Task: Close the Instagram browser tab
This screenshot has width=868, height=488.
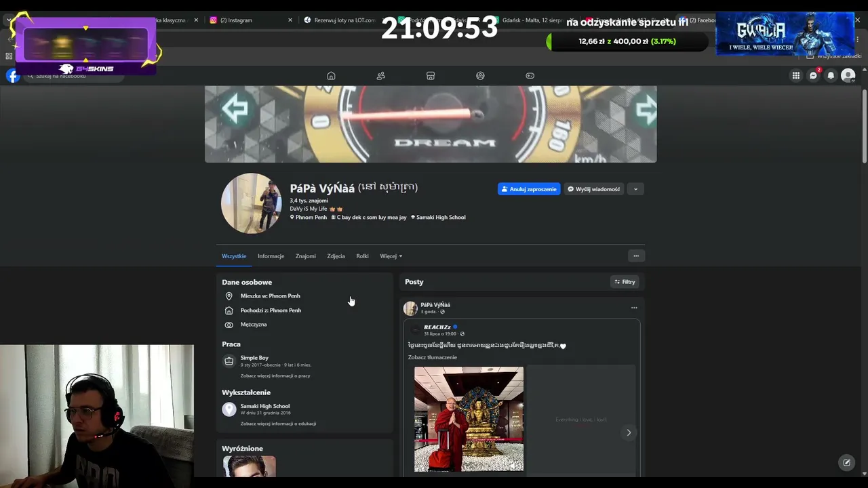Action: (x=290, y=20)
